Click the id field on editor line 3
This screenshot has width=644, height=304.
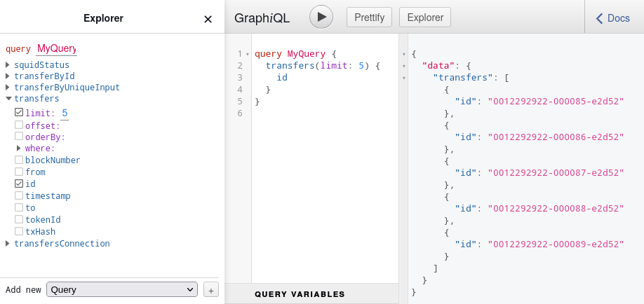(x=282, y=78)
